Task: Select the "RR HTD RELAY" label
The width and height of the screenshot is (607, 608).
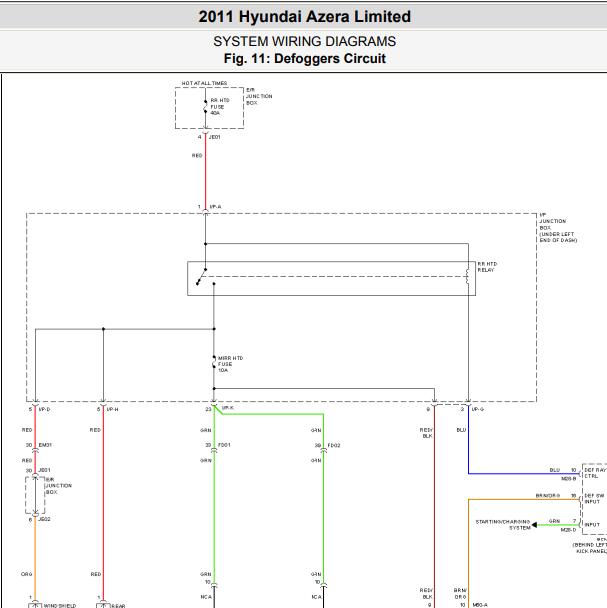Action: click(487, 267)
